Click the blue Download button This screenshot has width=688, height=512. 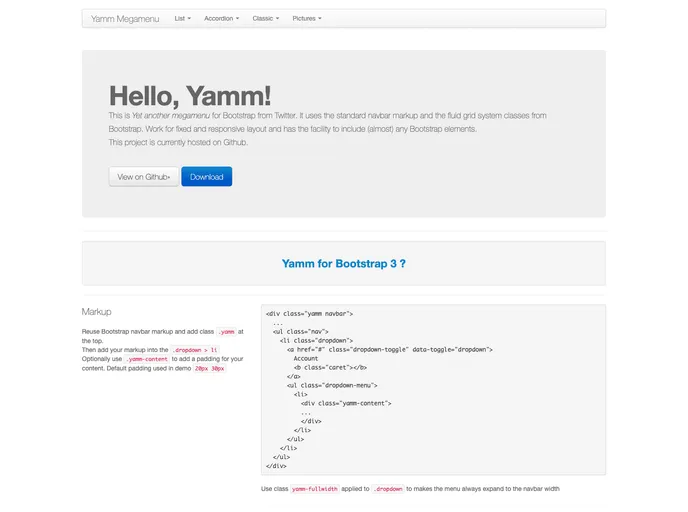[207, 177]
